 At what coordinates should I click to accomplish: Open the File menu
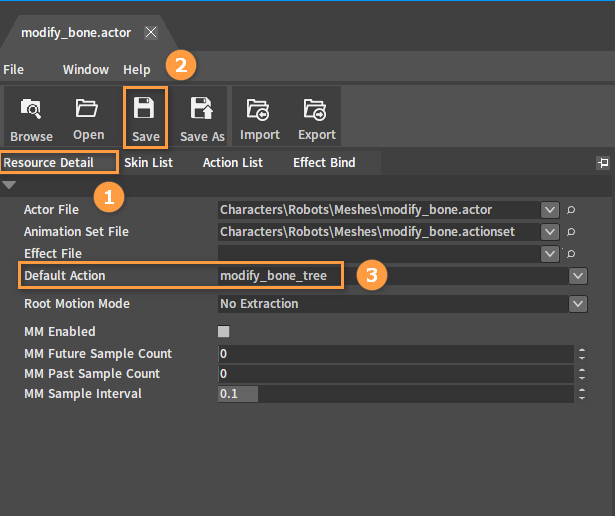13,70
